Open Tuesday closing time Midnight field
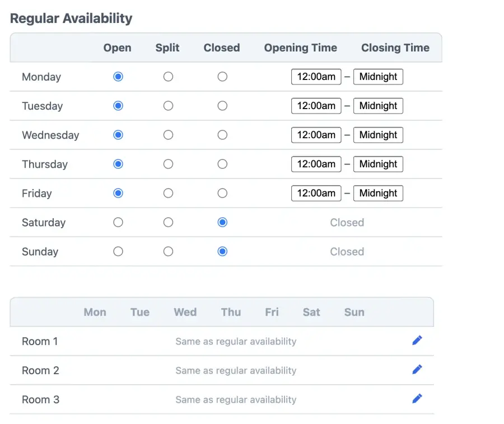Viewport: 504px width, 424px height. 378,106
